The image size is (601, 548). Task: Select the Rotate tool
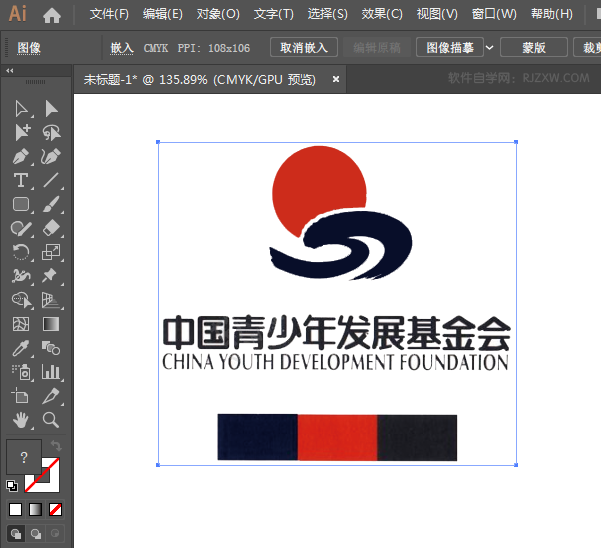tap(21, 252)
